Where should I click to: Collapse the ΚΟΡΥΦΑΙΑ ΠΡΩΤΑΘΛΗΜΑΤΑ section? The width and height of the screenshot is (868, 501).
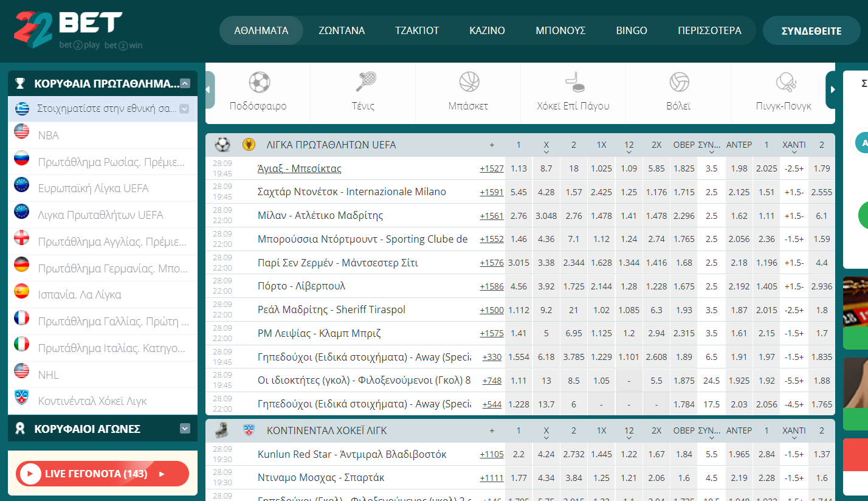[x=185, y=84]
